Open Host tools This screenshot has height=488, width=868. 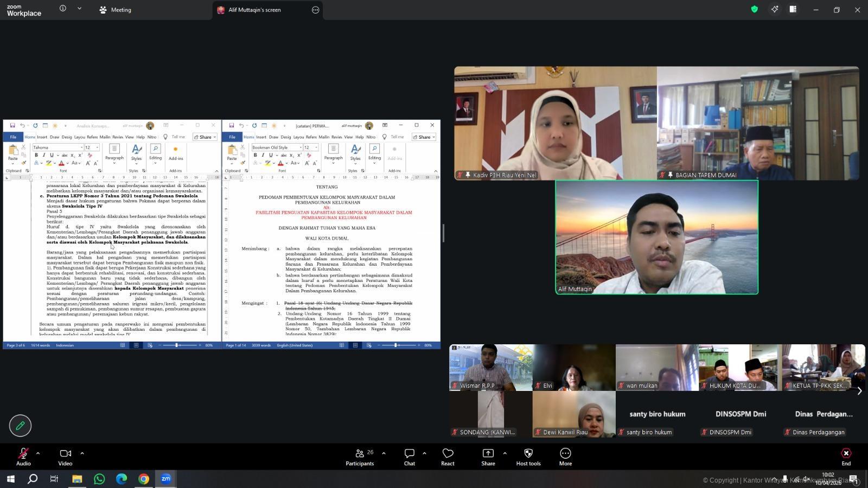tap(528, 457)
